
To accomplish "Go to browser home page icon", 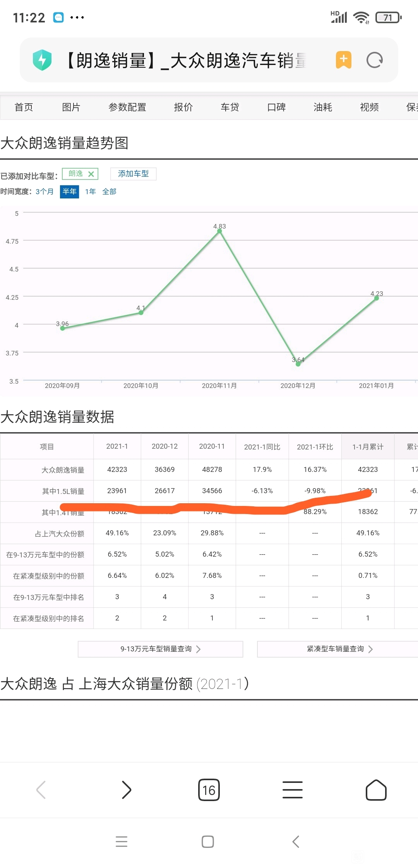I will point(376,789).
